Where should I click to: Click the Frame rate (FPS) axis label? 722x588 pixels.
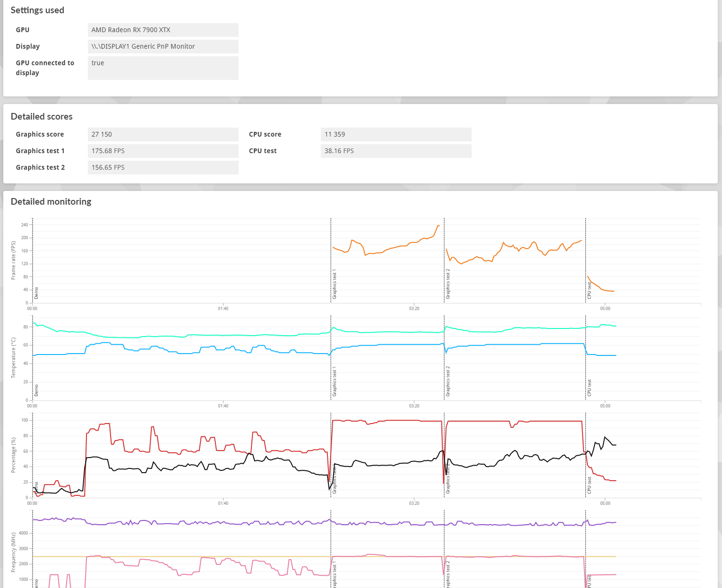pos(13,260)
